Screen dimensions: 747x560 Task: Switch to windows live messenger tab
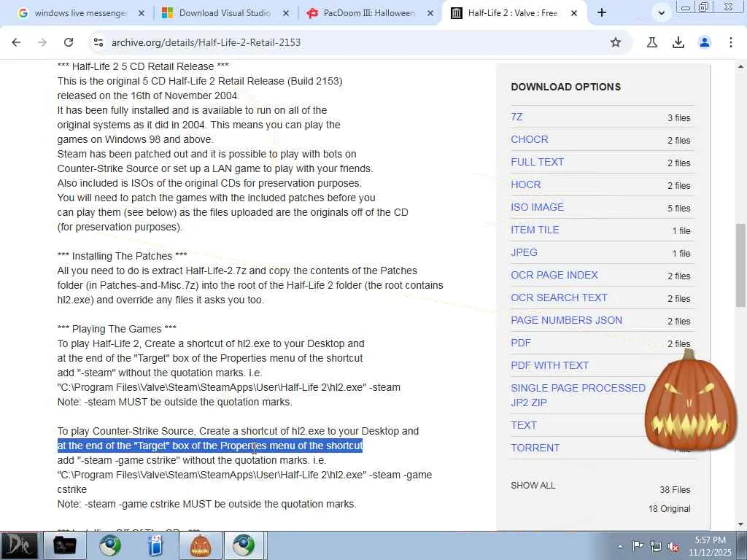pos(80,13)
